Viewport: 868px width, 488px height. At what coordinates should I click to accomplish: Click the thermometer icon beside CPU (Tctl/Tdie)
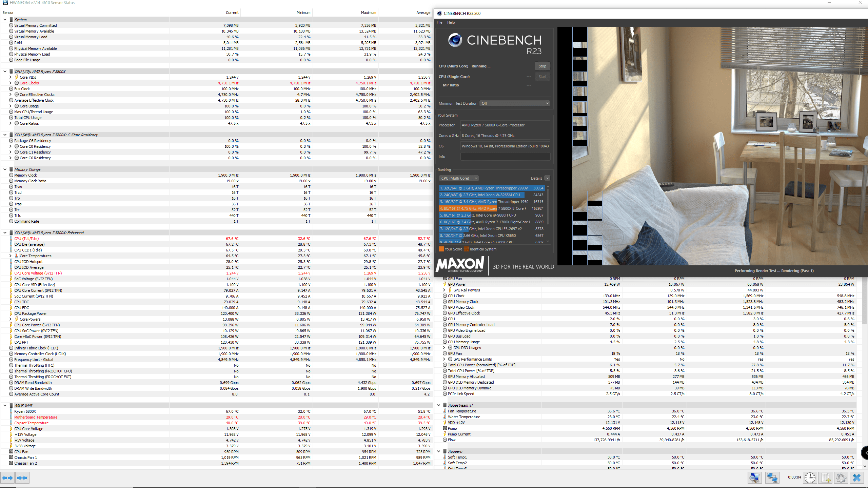pyautogui.click(x=11, y=239)
